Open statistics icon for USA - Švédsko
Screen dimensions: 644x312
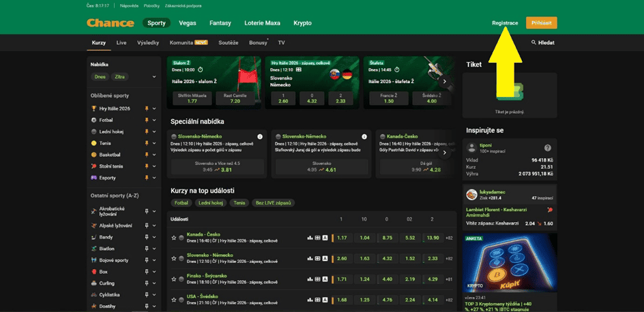point(310,299)
